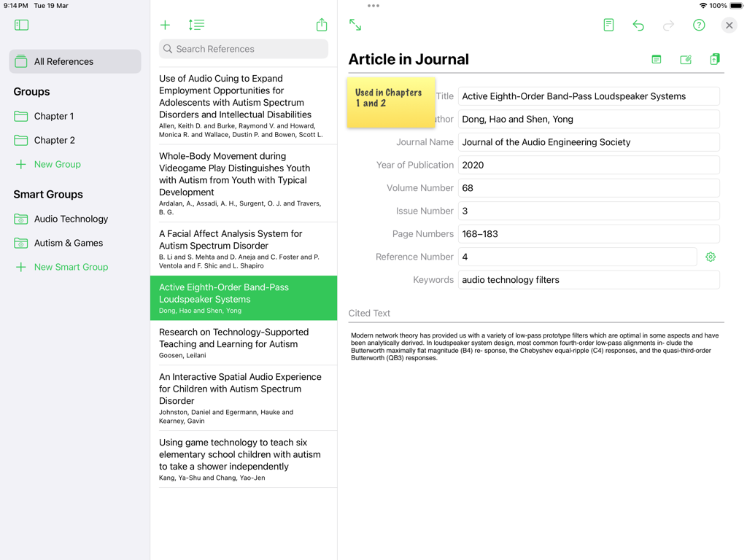The height and width of the screenshot is (560, 747).
Task: Add a new reference with the plus icon
Action: [165, 24]
